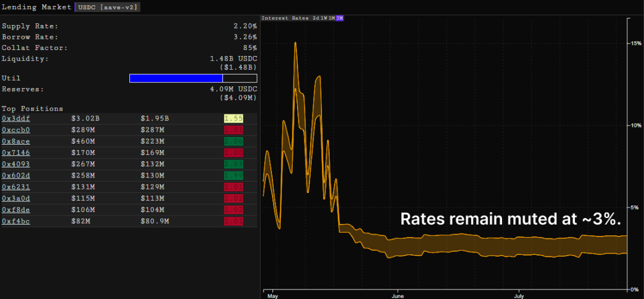This screenshot has width=644, height=299.
Task: Click the Lending Market panel title
Action: [x=36, y=7]
